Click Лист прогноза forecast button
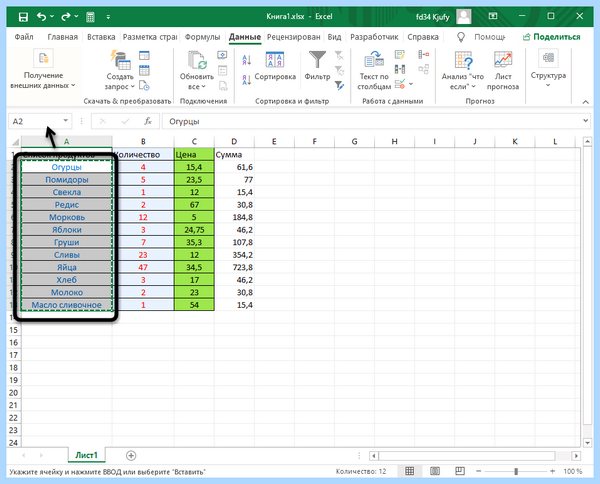This screenshot has height=484, width=600. (x=503, y=71)
